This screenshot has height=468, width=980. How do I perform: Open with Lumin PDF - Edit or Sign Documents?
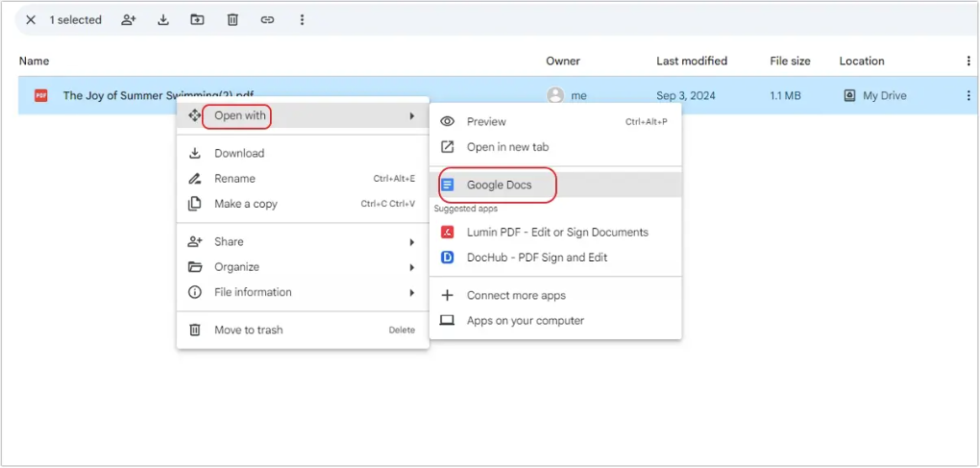[x=555, y=233]
